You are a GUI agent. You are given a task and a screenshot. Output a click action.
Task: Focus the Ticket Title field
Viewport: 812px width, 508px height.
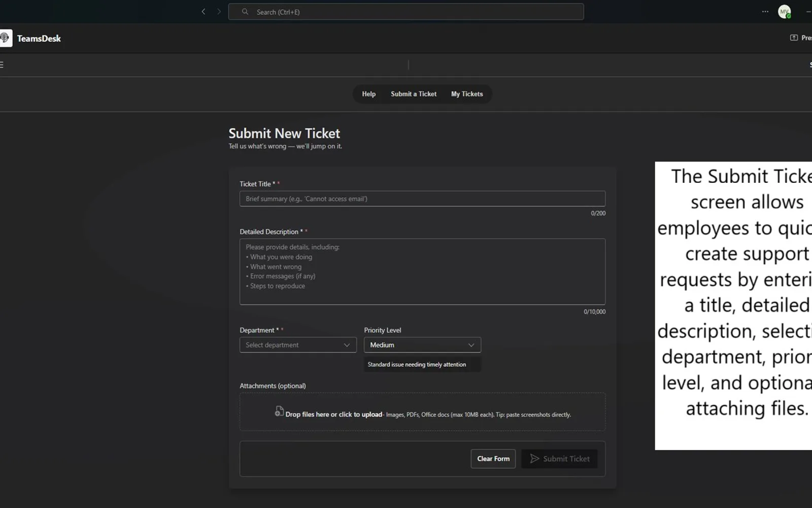point(422,199)
